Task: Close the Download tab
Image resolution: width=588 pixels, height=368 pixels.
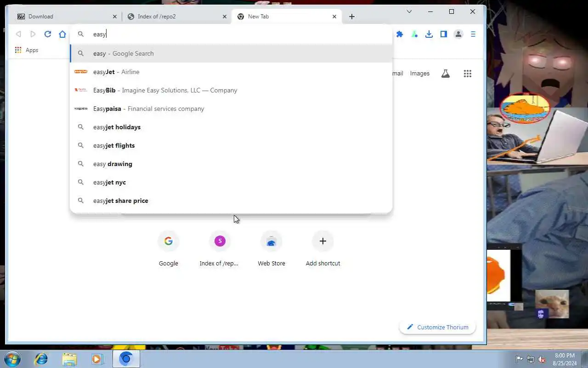Action: (x=115, y=17)
